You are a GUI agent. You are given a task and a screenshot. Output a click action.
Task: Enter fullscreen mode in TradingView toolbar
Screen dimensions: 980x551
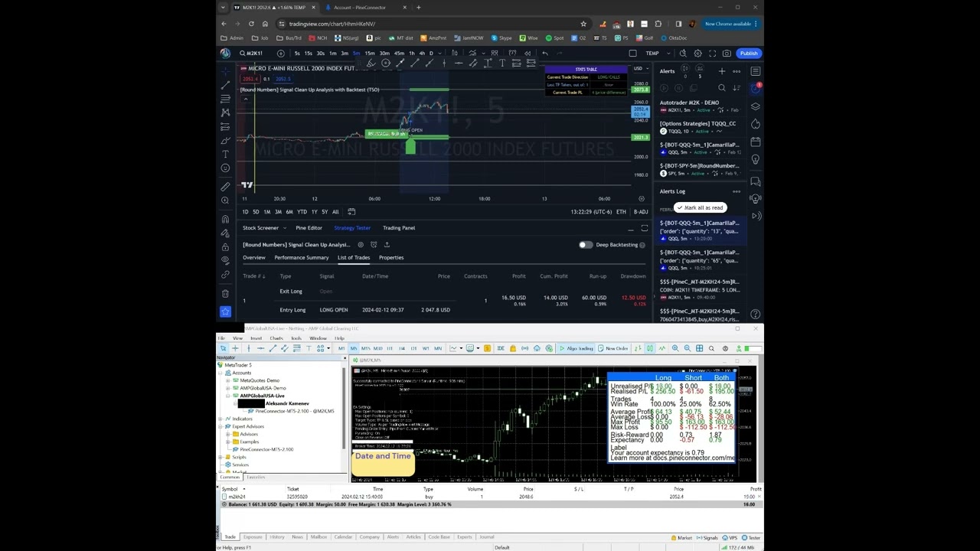coord(712,54)
